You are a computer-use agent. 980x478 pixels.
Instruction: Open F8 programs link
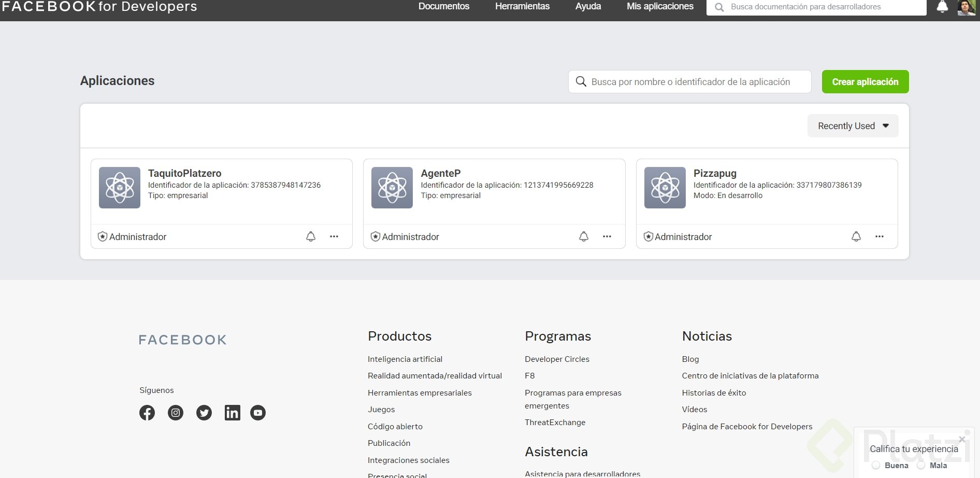pyautogui.click(x=529, y=376)
